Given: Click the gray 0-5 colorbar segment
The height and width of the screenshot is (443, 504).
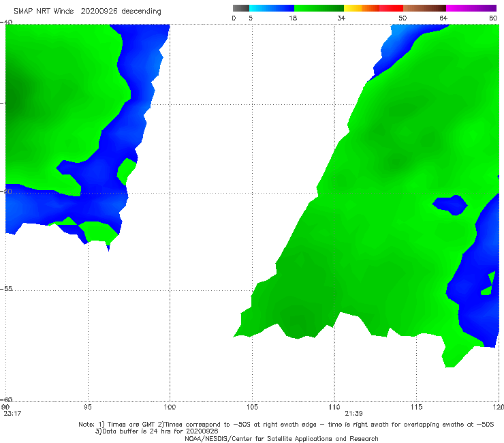Looking at the screenshot, I should (x=241, y=8).
